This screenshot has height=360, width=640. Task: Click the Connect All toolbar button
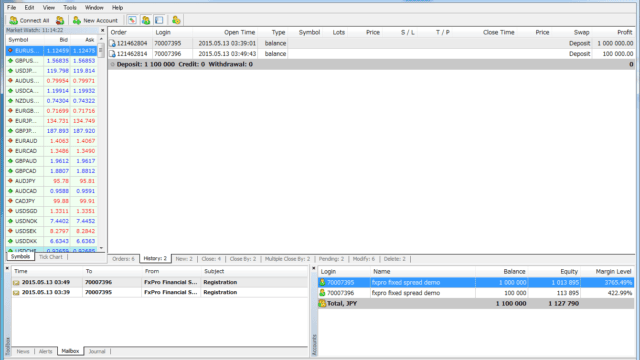[29, 20]
